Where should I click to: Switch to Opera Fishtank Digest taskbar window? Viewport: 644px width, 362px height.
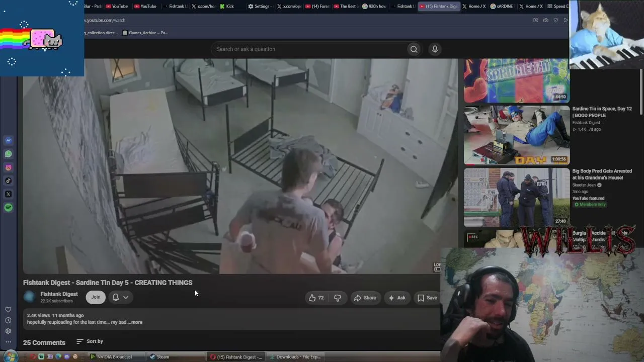pos(236,357)
